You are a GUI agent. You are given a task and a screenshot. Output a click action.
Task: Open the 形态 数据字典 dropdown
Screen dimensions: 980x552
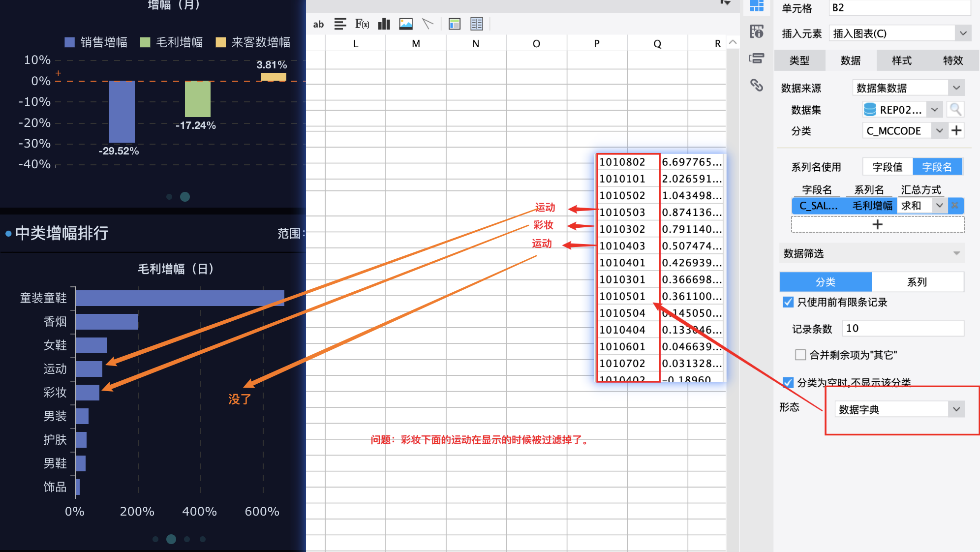pyautogui.click(x=899, y=409)
